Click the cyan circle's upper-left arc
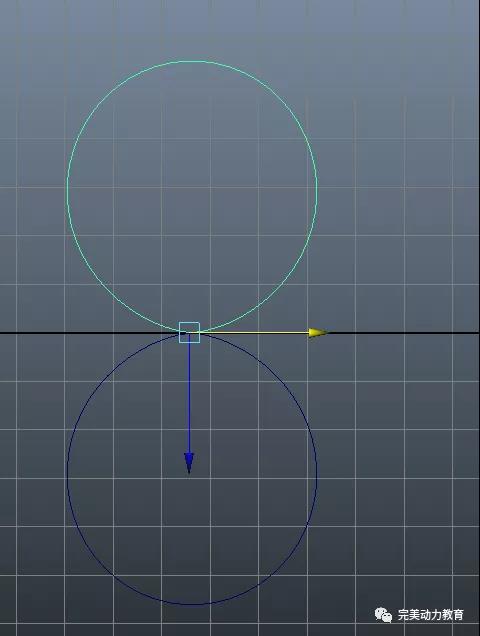Screen dimensions: 480x636 click(104, 101)
